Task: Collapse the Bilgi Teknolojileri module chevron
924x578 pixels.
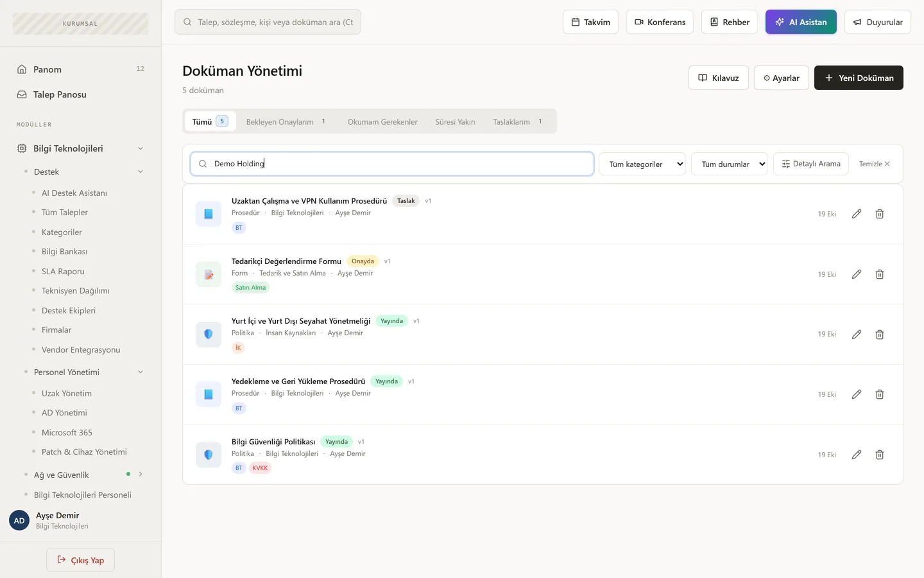Action: coord(141,148)
